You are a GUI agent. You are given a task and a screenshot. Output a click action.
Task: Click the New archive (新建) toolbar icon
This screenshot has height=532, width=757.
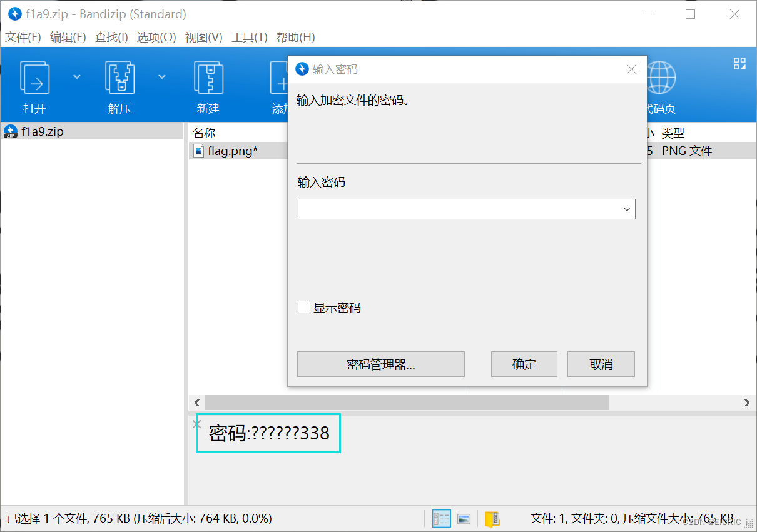(x=208, y=78)
